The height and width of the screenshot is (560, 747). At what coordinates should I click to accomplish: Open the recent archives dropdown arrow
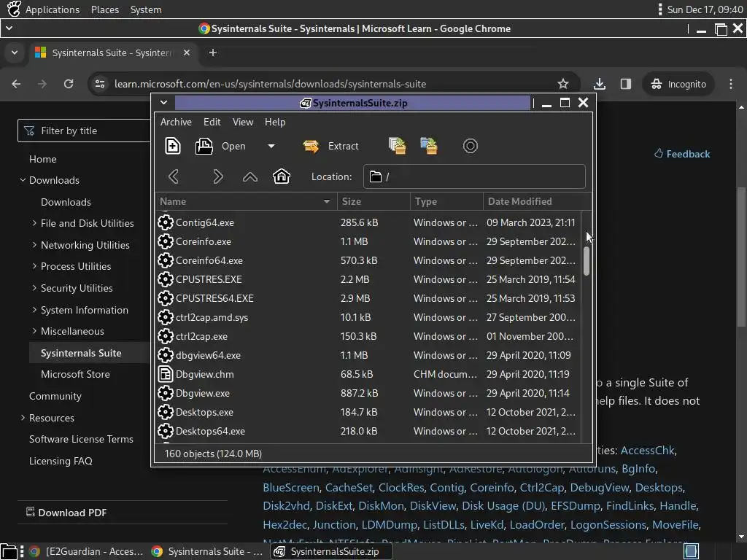click(x=271, y=146)
